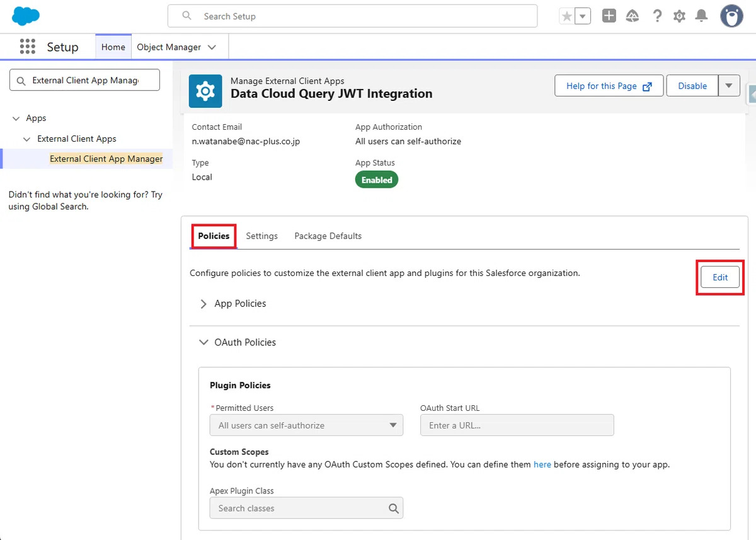
Task: Collapse the Apps tree node
Action: pyautogui.click(x=16, y=118)
